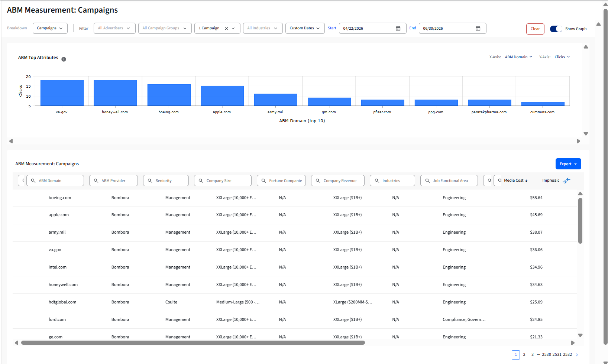Click the Fortune Companies search magnifier icon

click(263, 181)
